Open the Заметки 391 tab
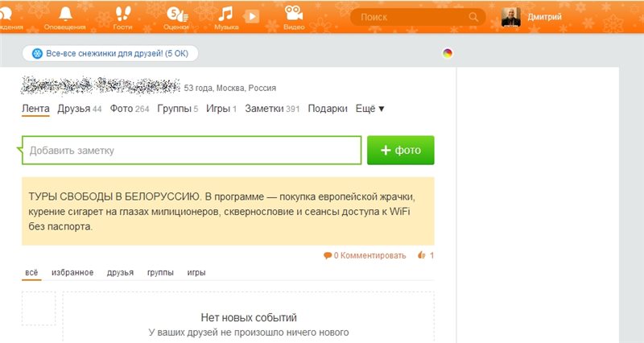This screenshot has width=644, height=343. (x=272, y=109)
